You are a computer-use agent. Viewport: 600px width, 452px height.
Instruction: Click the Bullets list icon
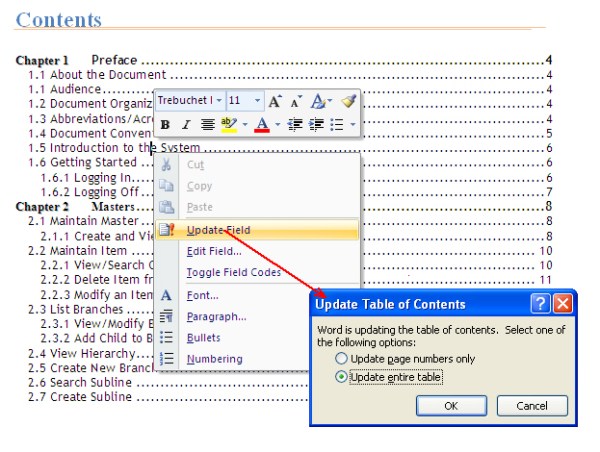(x=166, y=338)
